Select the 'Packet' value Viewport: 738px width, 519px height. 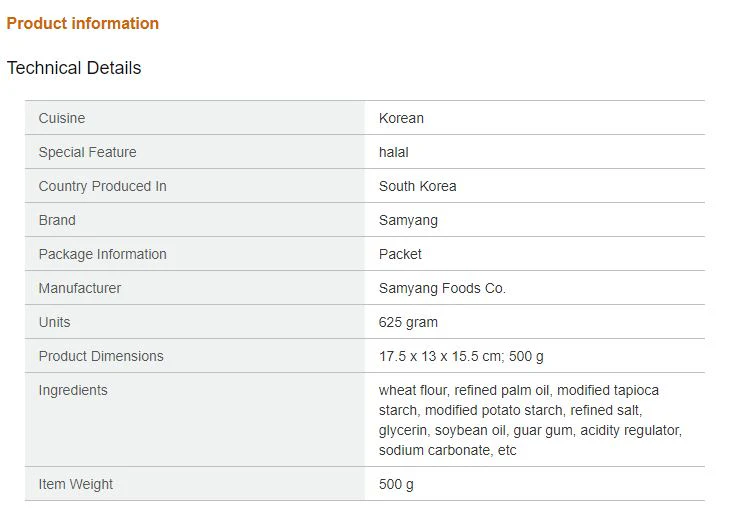click(x=400, y=254)
